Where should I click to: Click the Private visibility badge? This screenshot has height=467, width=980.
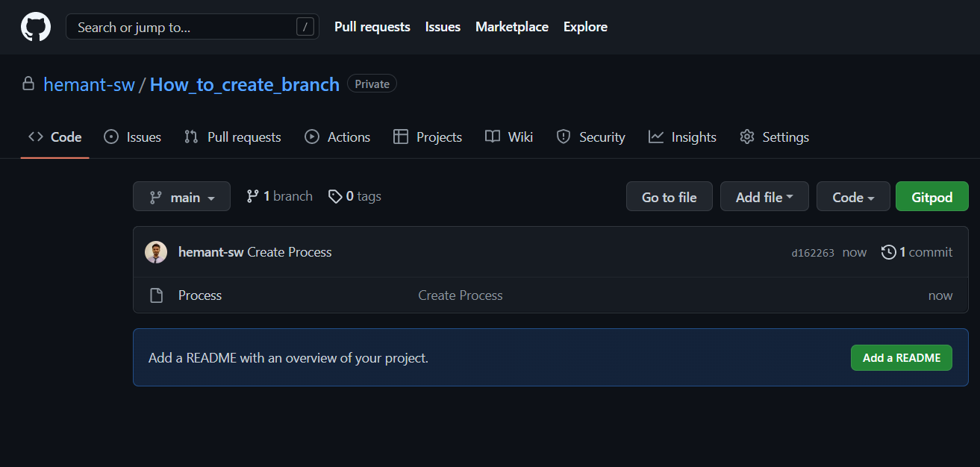click(372, 84)
